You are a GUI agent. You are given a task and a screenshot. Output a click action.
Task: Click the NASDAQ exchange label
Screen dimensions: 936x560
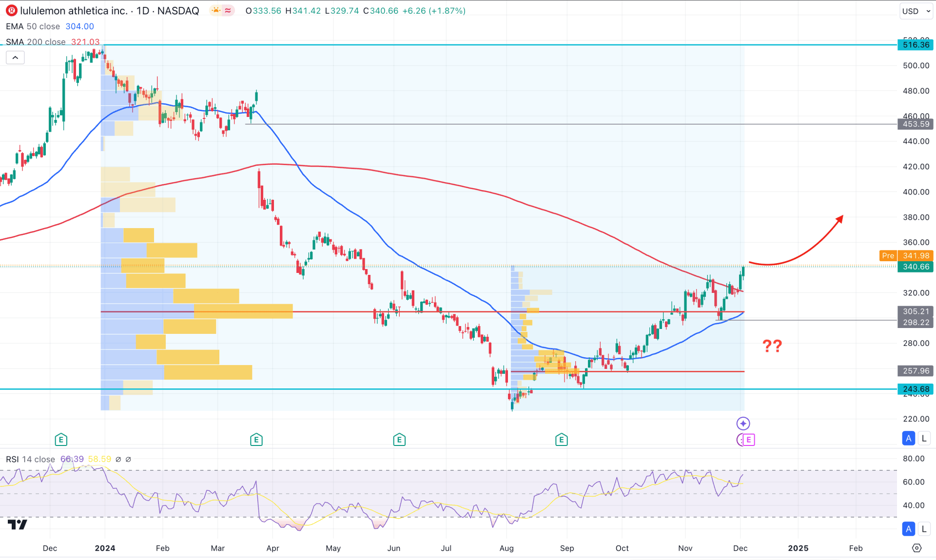178,10
